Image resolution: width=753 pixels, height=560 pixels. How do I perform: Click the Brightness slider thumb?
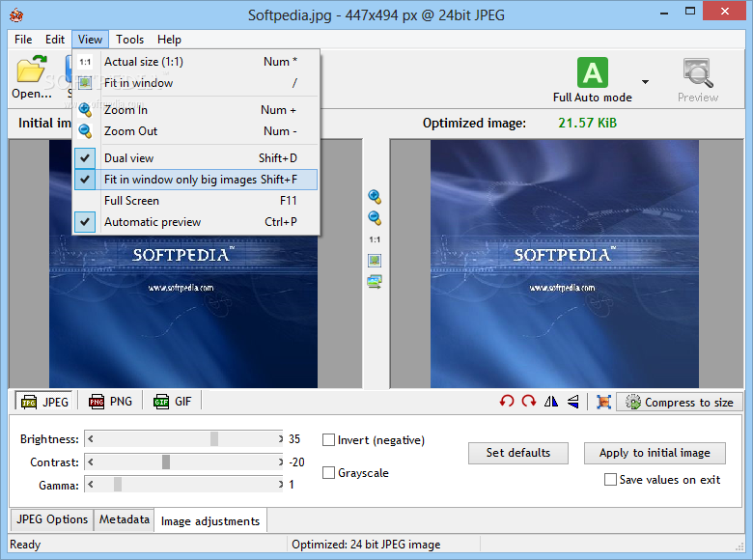[x=214, y=438]
